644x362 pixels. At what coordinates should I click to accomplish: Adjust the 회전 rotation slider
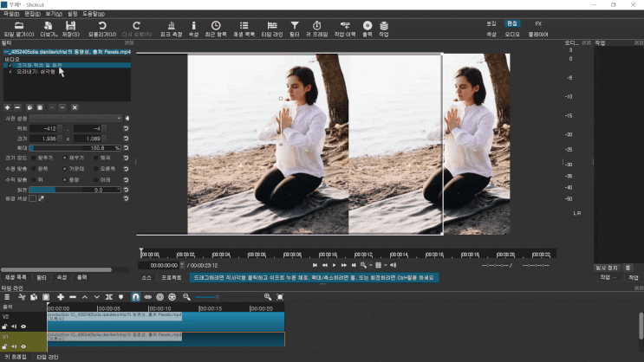point(75,190)
